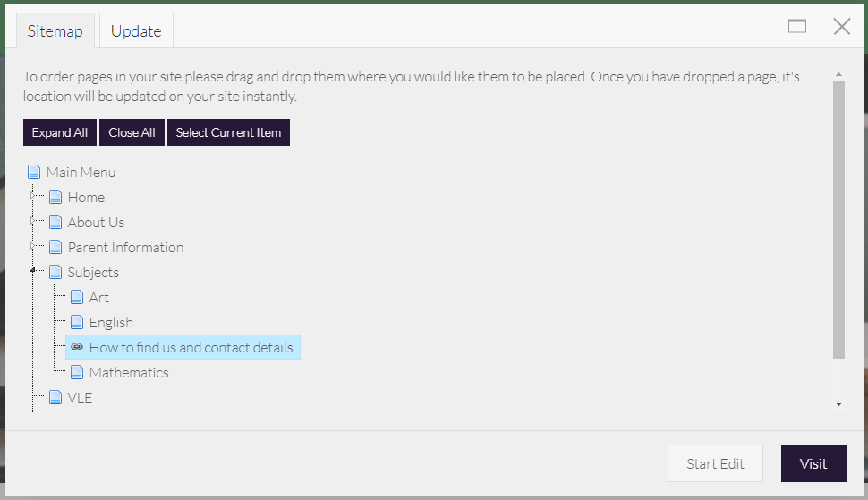Click the Visit button
This screenshot has width=868, height=500.
(813, 463)
